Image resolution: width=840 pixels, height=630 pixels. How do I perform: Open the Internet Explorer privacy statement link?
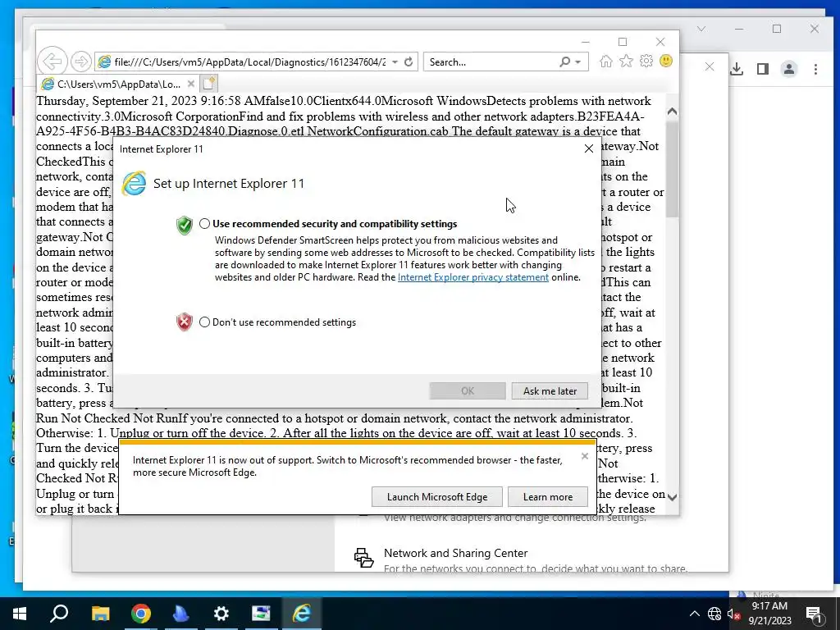click(473, 277)
